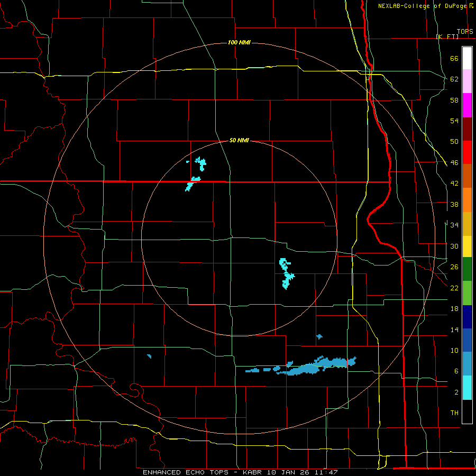476x476 pixels.
Task: Click the cyan echo just north of the border
Action: 201,164
